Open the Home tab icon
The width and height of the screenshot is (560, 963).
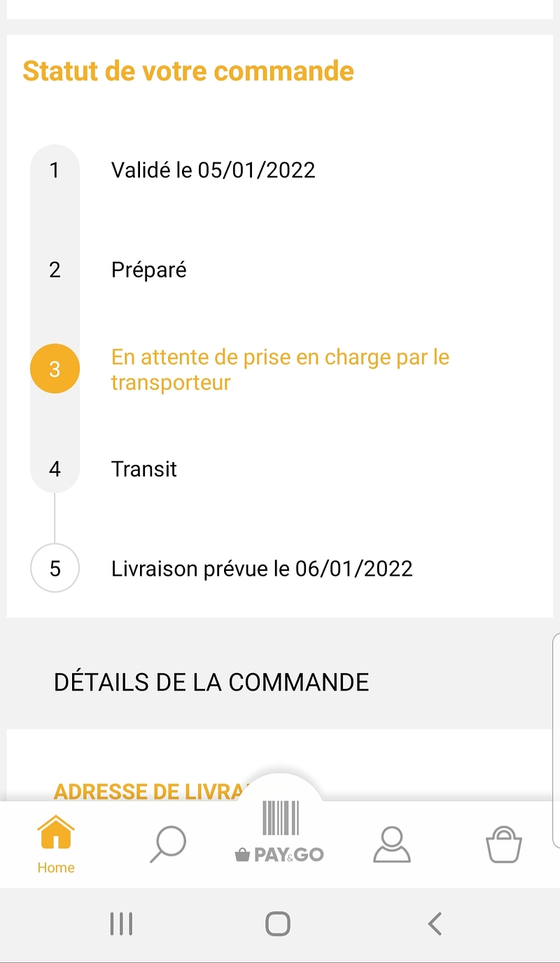(x=56, y=833)
